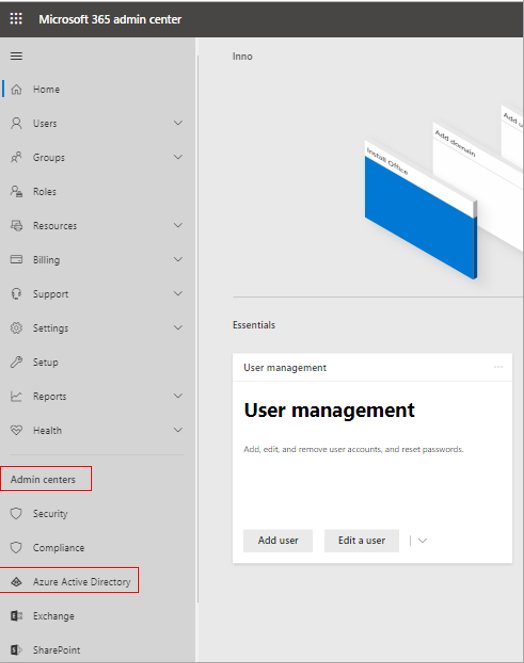The width and height of the screenshot is (524, 663).
Task: Click the Setup wrench icon
Action: click(x=16, y=362)
